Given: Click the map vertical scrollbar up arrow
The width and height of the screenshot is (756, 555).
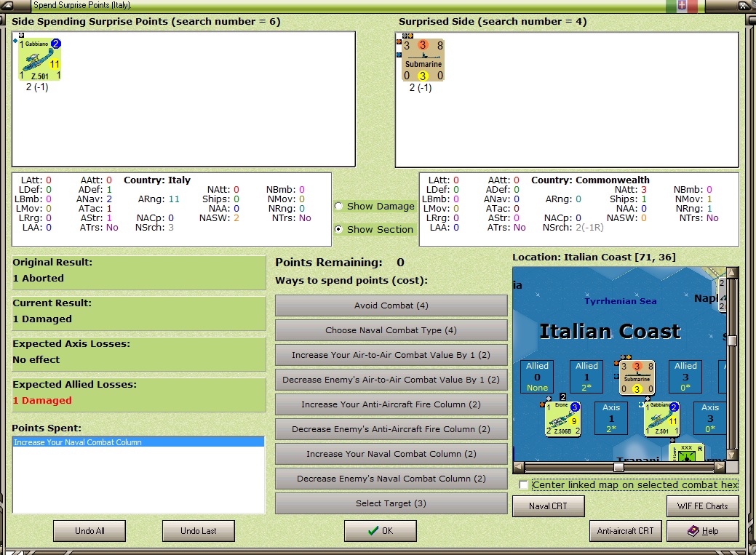Looking at the screenshot, I should [732, 273].
